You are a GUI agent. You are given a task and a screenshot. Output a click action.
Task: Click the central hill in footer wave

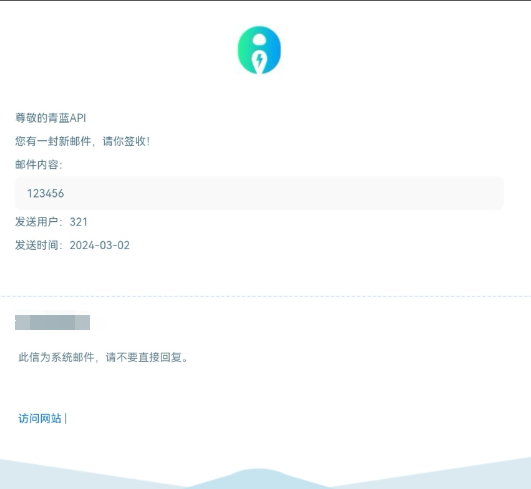(258, 479)
